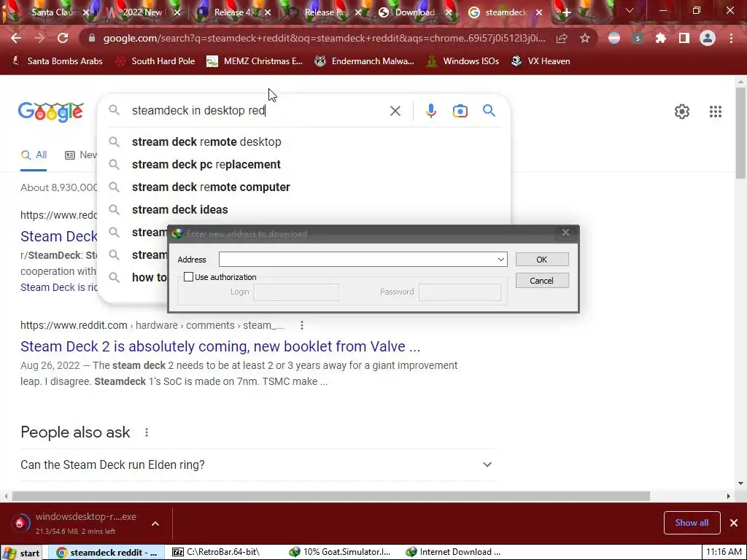Viewport: 747px width, 560px height.
Task: Reload the current Google page
Action: 63,38
